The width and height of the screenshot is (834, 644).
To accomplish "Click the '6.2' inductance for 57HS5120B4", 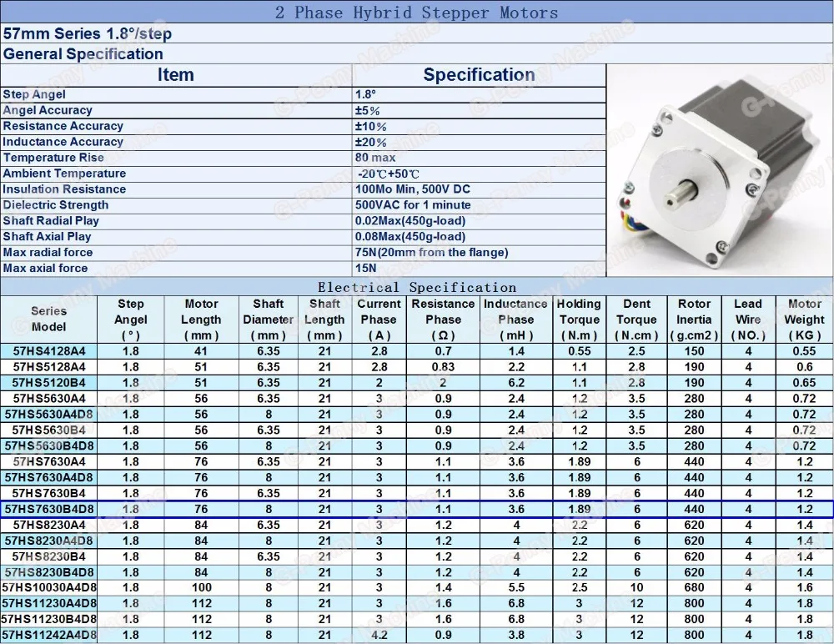I will pos(516,383).
